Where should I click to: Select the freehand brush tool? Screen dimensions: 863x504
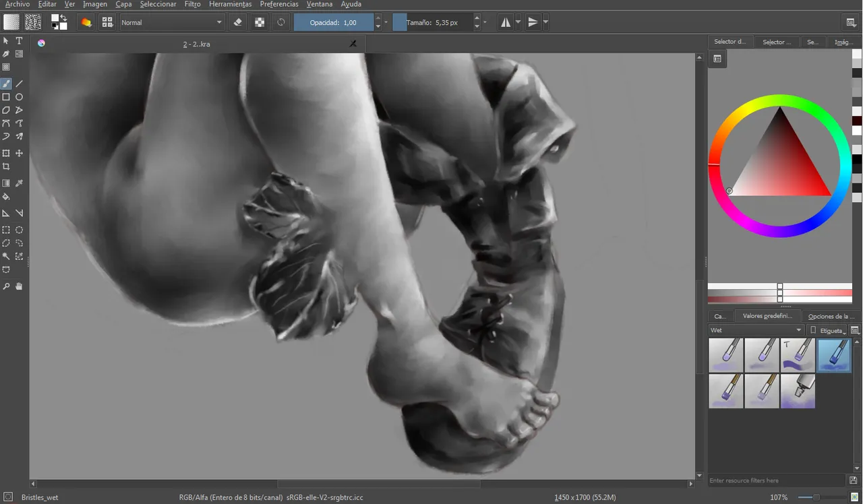point(6,84)
